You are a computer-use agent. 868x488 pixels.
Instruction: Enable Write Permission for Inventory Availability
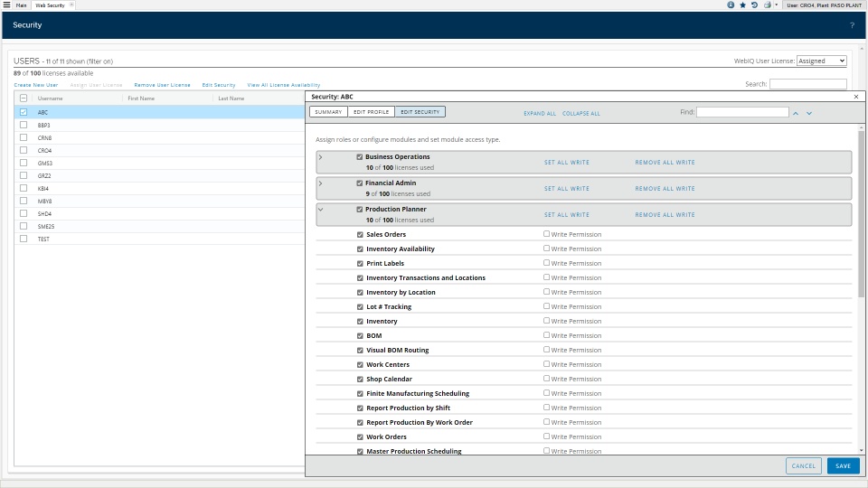click(x=546, y=249)
